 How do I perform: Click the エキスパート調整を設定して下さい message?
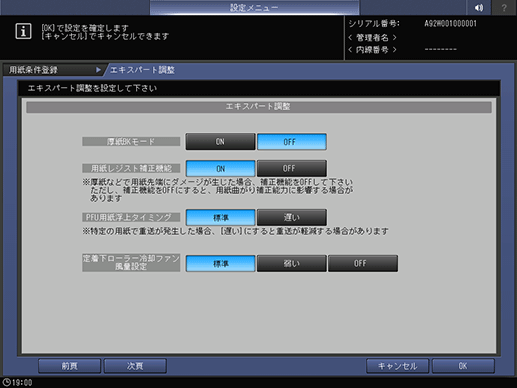92,88
